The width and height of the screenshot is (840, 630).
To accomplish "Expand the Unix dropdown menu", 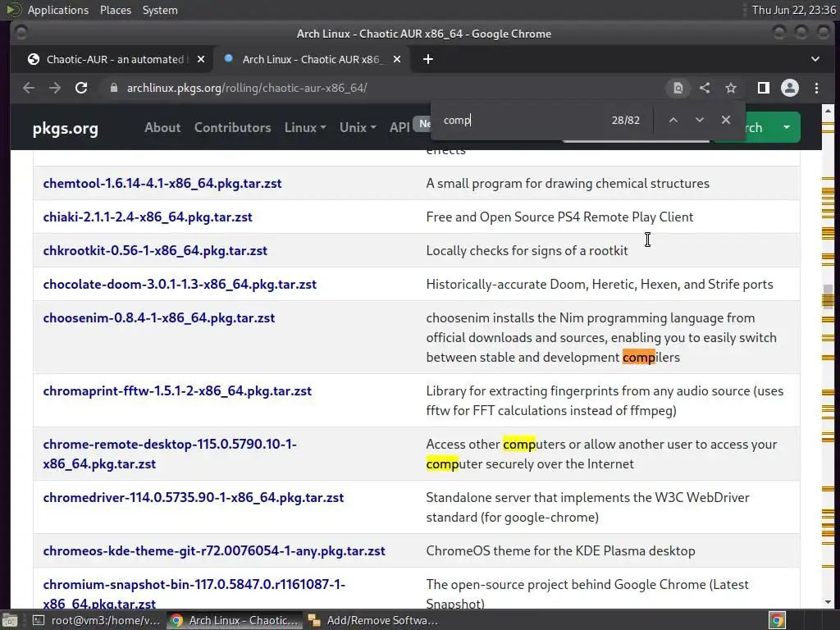I will 358,127.
